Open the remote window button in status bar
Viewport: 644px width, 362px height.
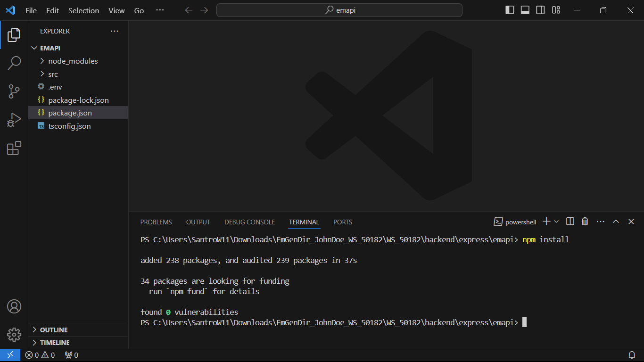coord(10,355)
